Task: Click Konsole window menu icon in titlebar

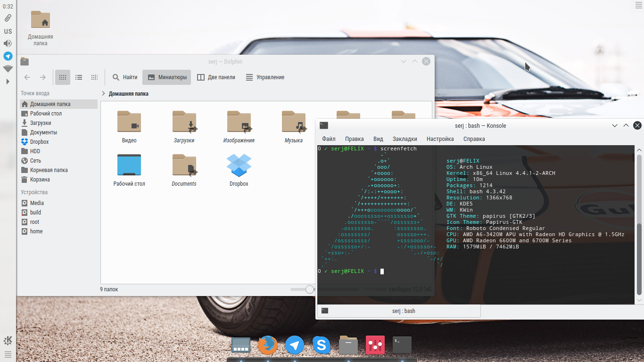Action: coord(324,125)
